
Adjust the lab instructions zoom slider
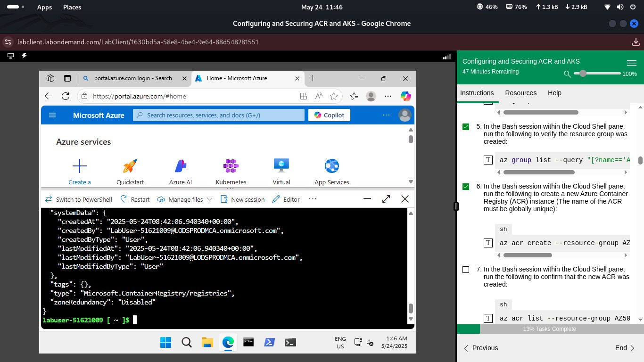click(583, 74)
